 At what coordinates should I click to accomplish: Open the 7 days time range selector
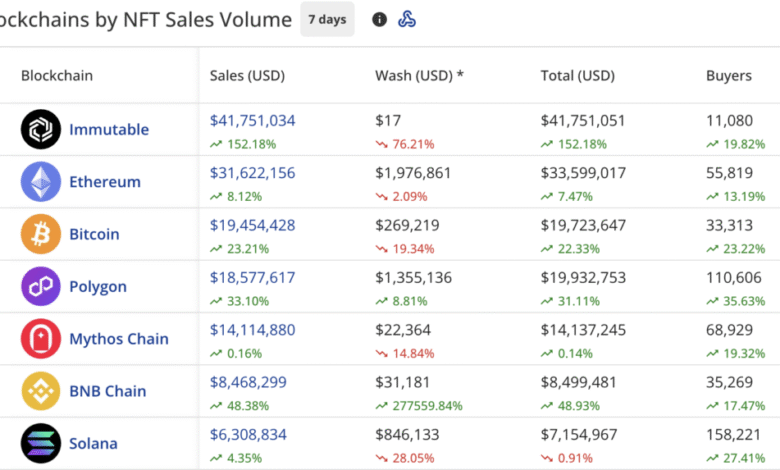327,19
